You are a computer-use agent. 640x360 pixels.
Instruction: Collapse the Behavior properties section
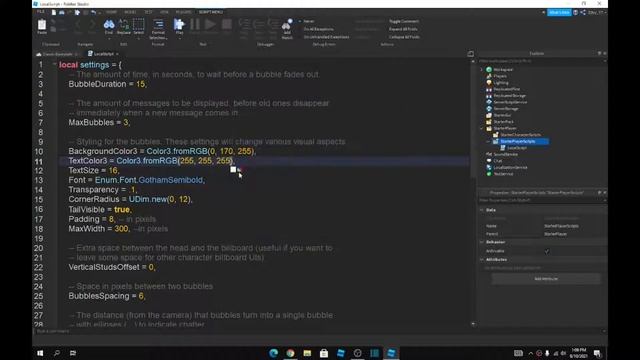point(482,242)
